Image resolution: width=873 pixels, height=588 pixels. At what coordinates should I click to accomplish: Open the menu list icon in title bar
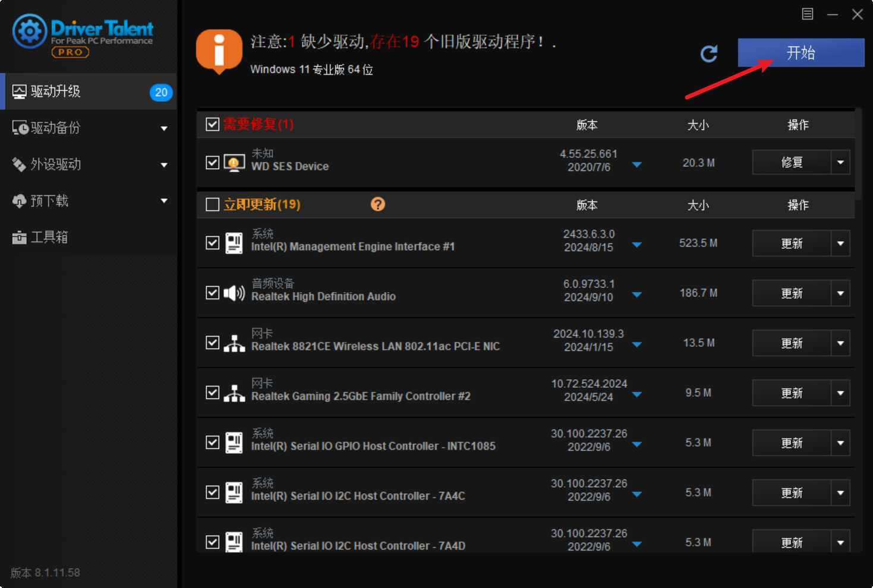click(x=807, y=14)
